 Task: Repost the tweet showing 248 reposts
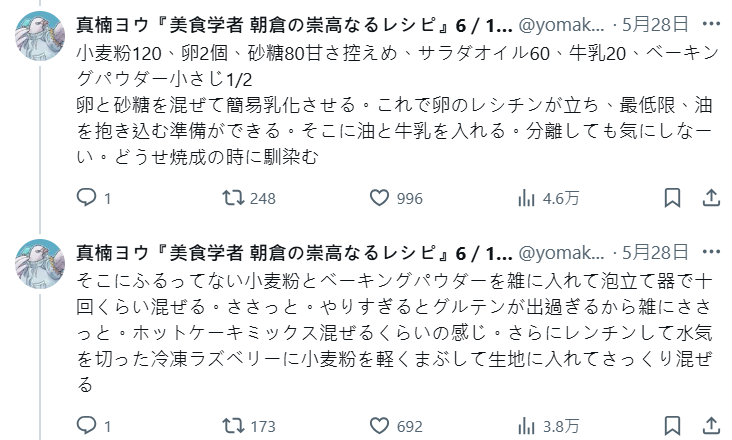tap(233, 198)
